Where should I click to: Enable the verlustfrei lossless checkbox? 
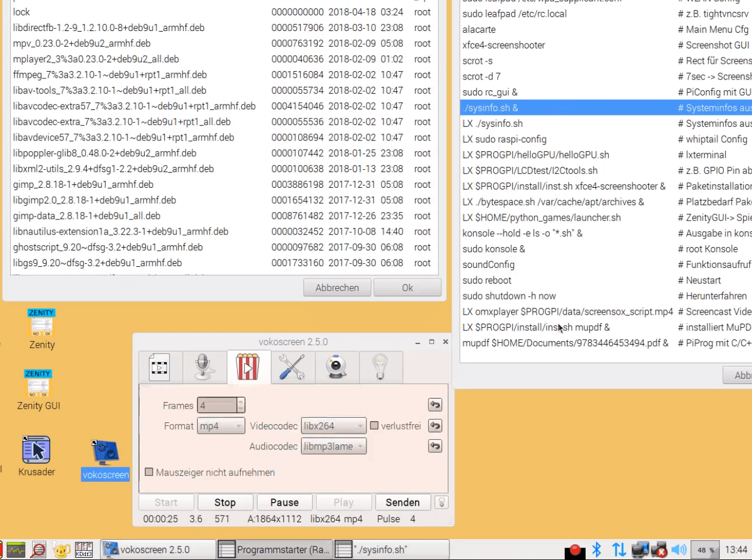coord(374,426)
